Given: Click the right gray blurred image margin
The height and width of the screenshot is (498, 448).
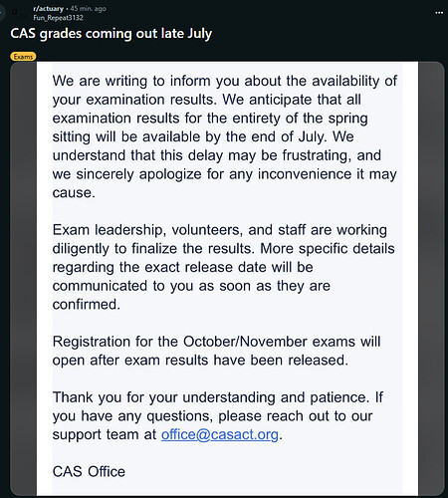Looking at the screenshot, I should point(431,279).
